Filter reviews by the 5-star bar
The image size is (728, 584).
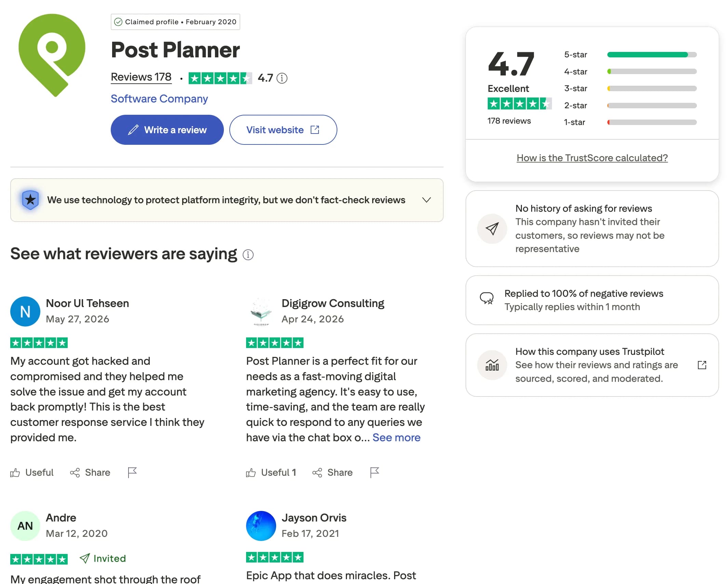(651, 55)
